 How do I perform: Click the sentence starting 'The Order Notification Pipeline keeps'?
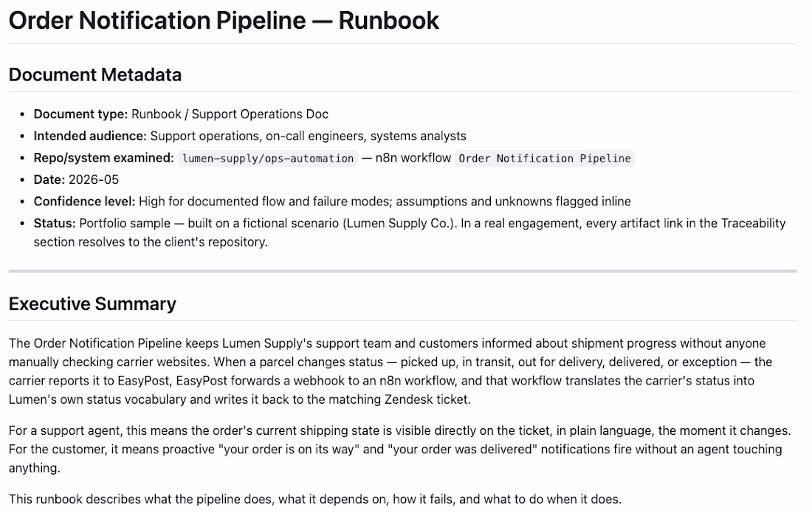coord(388,343)
